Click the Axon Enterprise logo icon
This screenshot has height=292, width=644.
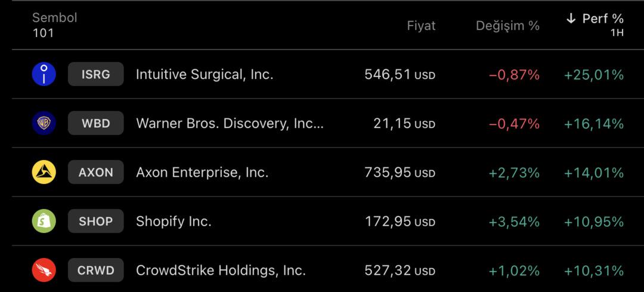[44, 173]
